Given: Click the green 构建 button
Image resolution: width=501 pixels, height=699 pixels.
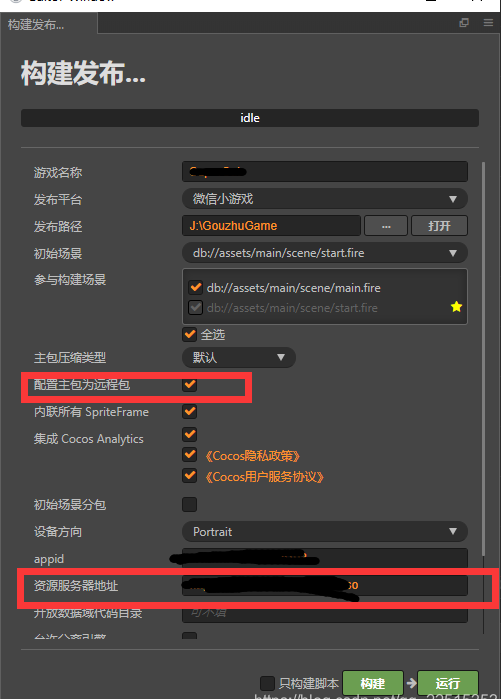Looking at the screenshot, I should 373,683.
